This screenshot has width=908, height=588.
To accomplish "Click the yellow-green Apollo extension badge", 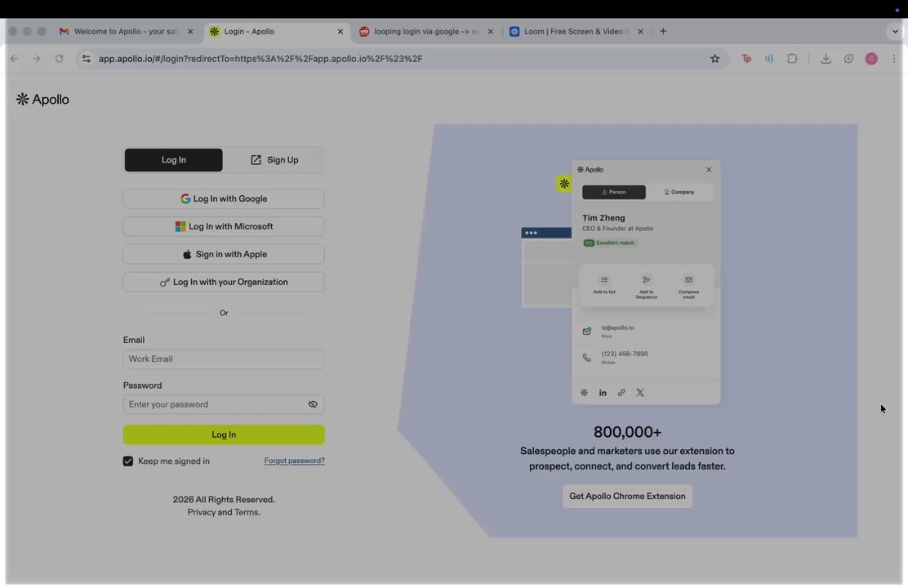I will click(563, 184).
